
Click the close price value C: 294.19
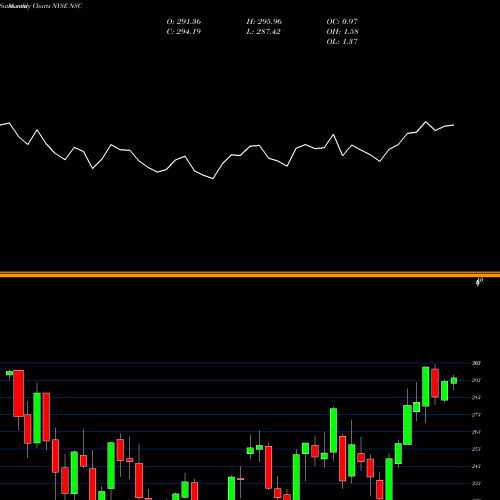(x=184, y=32)
